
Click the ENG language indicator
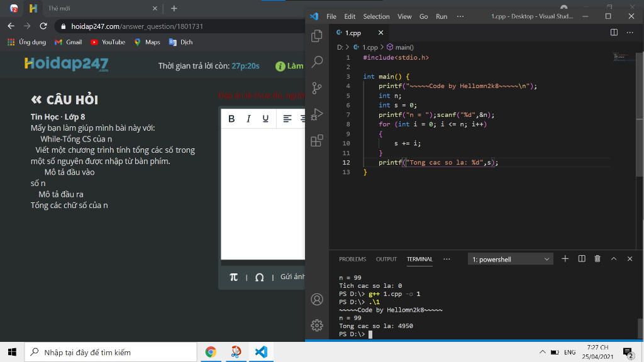click(x=570, y=352)
